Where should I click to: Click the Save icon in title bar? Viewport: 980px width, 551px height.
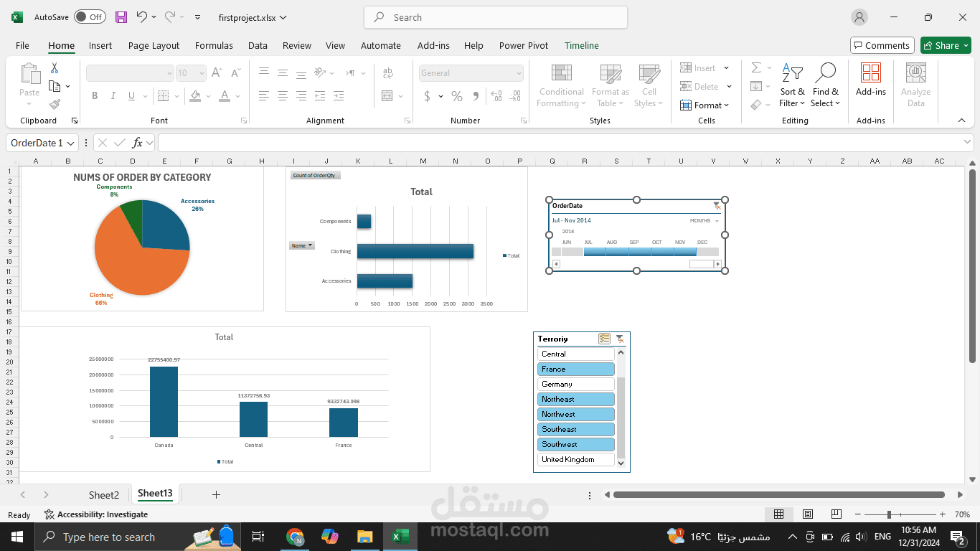click(121, 17)
